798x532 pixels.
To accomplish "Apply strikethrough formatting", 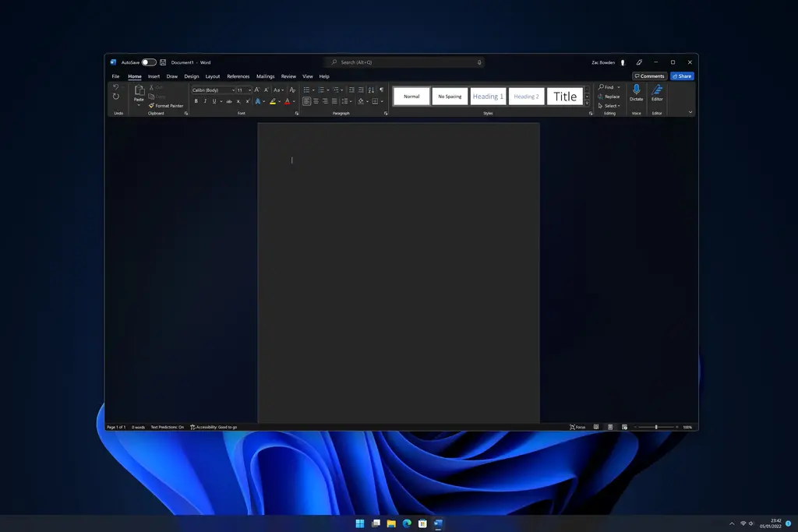I will tap(229, 101).
